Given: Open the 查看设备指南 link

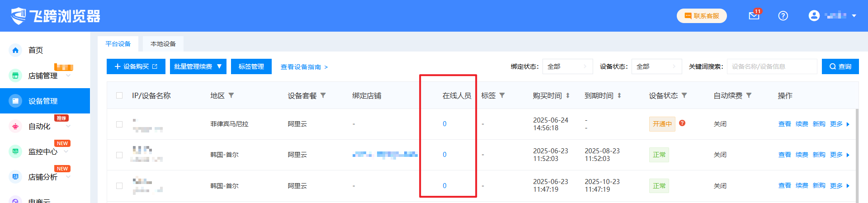Looking at the screenshot, I should [x=304, y=67].
